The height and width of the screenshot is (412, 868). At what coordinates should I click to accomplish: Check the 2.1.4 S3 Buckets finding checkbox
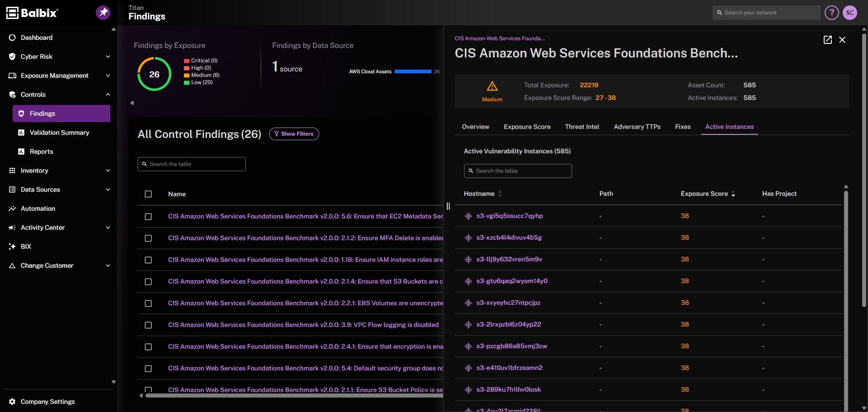[148, 282]
